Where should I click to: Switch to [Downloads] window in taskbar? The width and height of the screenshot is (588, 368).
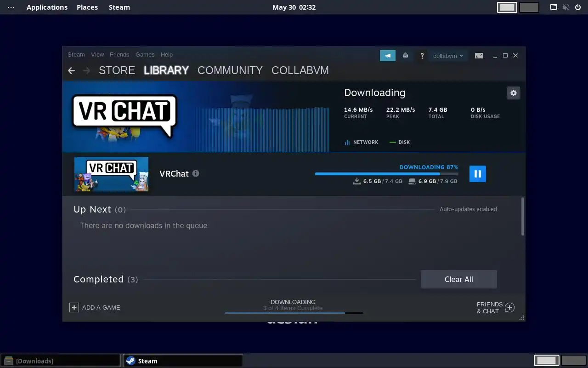coord(61,361)
